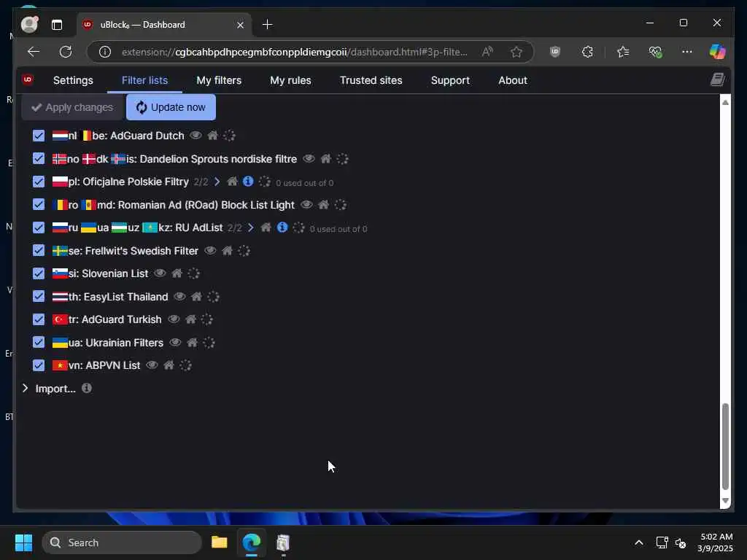Viewport: 747px width, 560px height.
Task: Open home icon for EasyList Thailand
Action: 196,297
